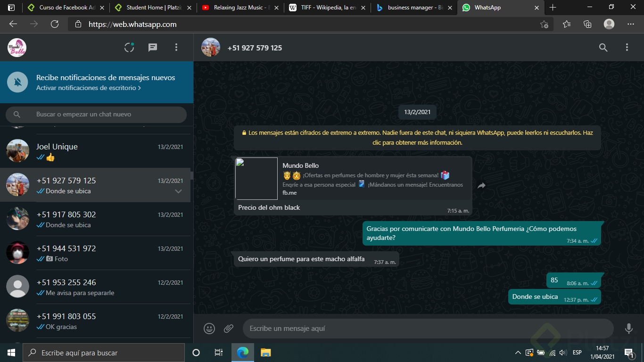Click muted notifications bell icon
This screenshot has width=644, height=362.
pos(18,82)
